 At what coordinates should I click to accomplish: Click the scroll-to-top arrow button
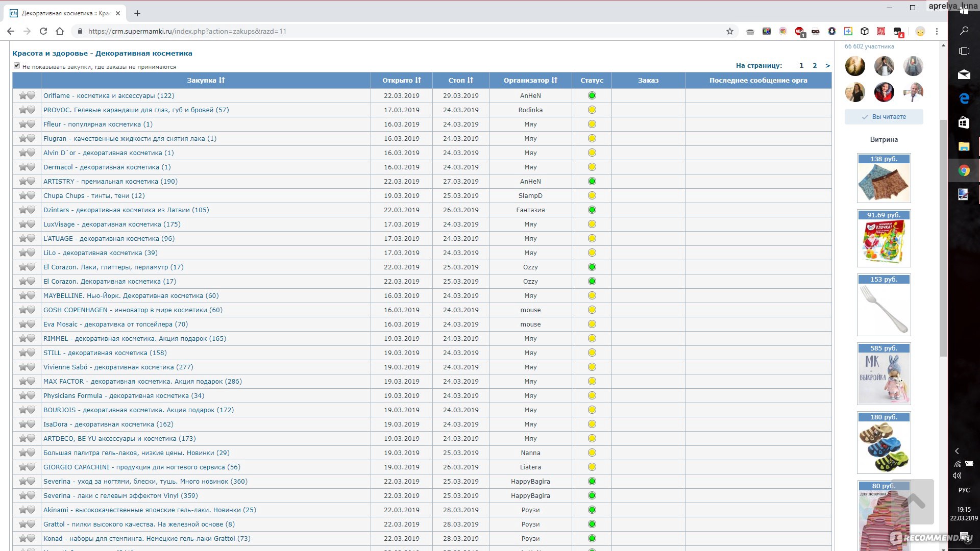(x=914, y=502)
